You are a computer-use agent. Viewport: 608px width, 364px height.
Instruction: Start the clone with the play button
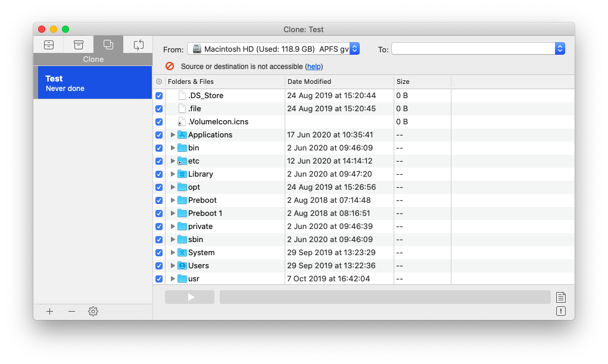(189, 297)
